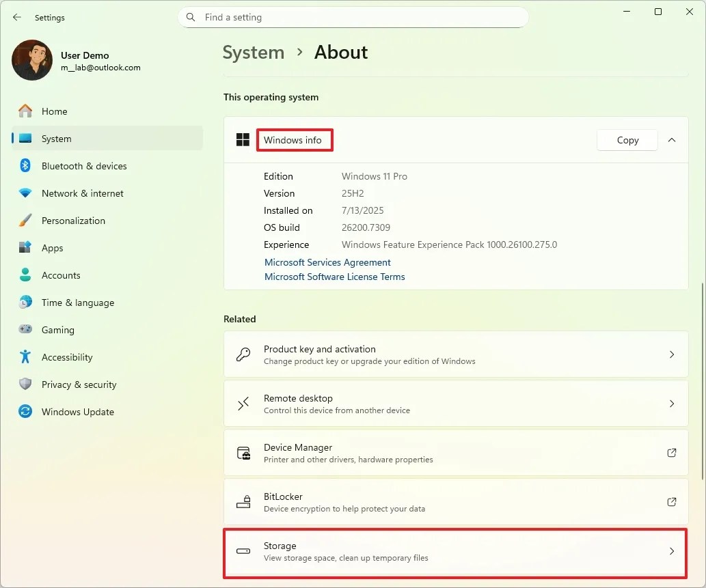706x588 pixels.
Task: Open the Microsoft Services Agreement link
Action: point(327,262)
